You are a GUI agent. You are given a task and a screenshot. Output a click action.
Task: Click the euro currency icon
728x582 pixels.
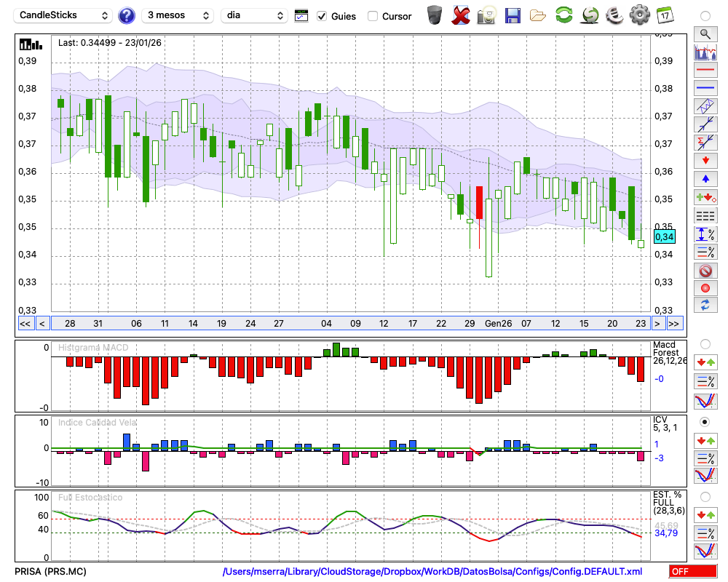614,15
